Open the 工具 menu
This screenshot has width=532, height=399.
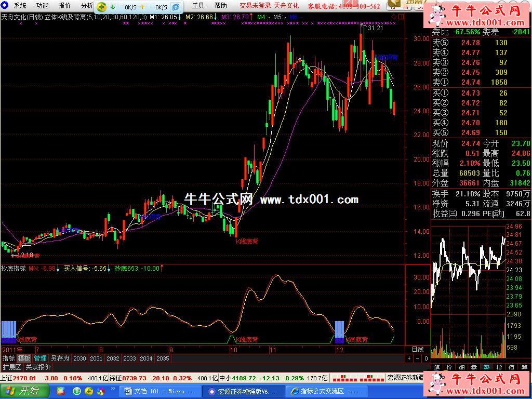(x=198, y=6)
